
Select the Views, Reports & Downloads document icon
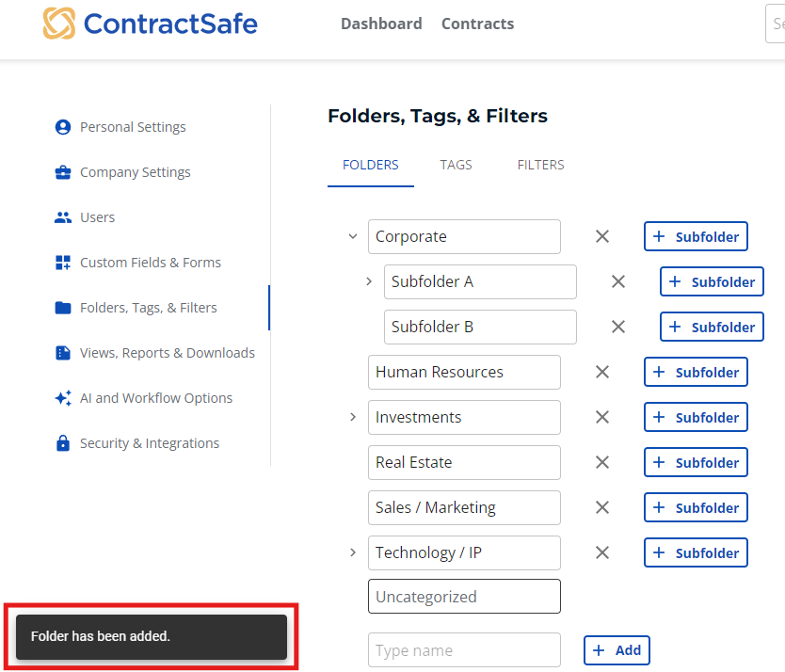[61, 352]
